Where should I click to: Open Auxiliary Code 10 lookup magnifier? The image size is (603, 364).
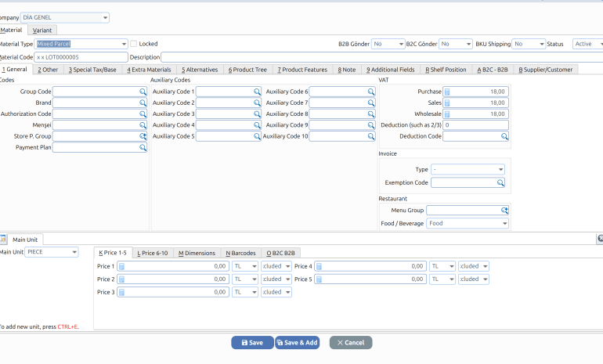[x=370, y=136]
